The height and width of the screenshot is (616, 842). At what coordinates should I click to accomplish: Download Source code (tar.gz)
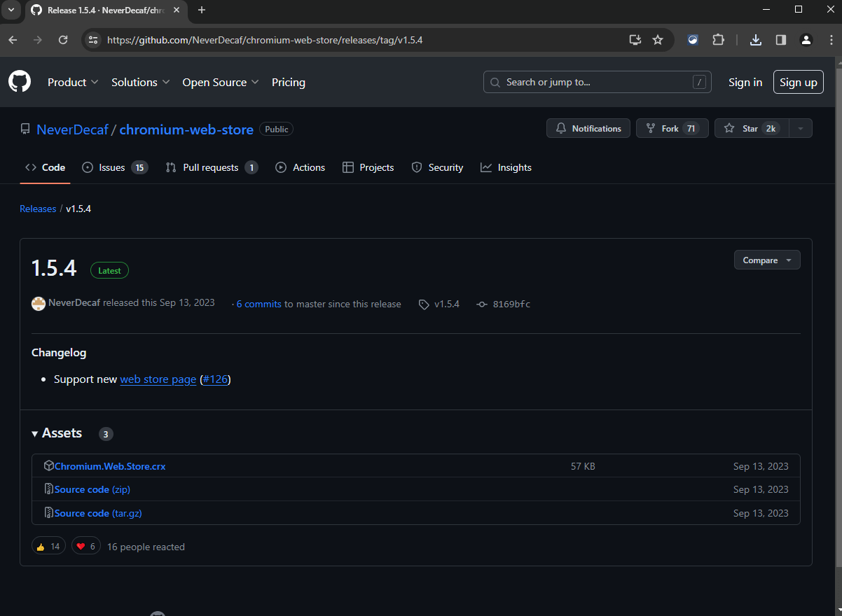[98, 514]
